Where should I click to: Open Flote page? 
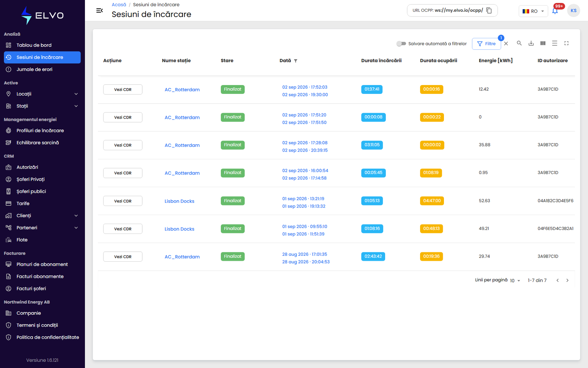point(42,240)
